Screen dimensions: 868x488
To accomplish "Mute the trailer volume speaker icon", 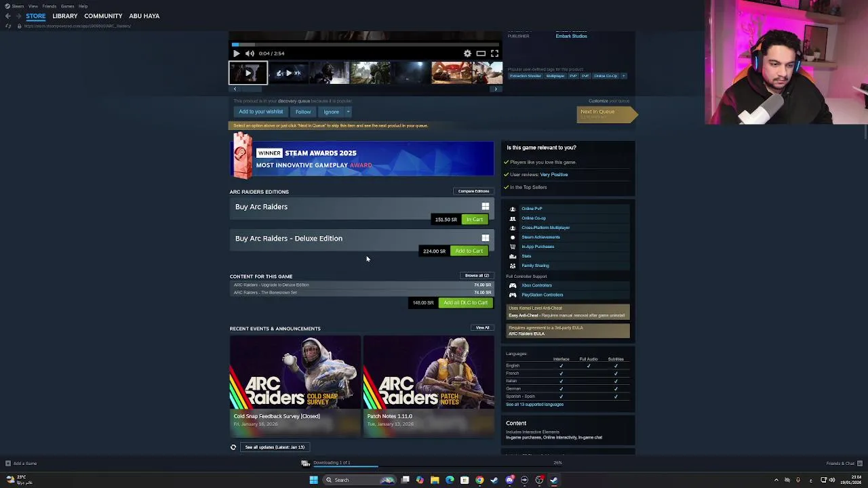I will pyautogui.click(x=250, y=54).
